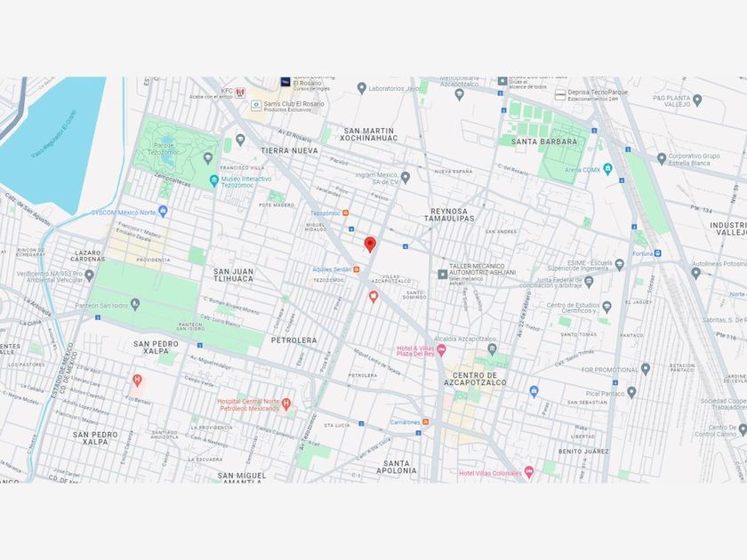
Task: Open Hospital Central Norte hospital icon
Action: pos(286,404)
